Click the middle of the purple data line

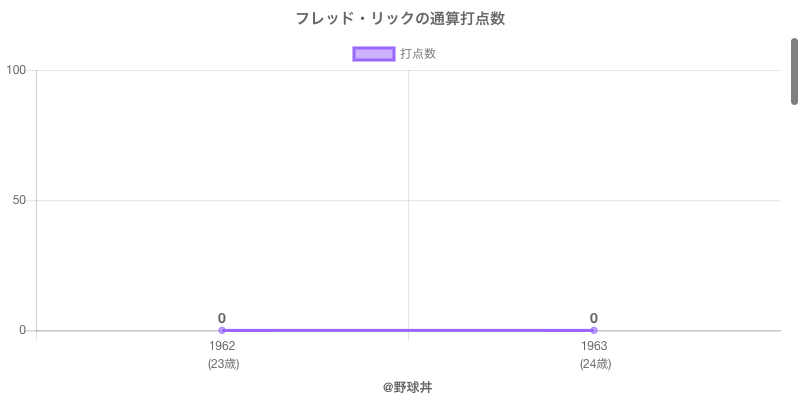click(x=408, y=330)
